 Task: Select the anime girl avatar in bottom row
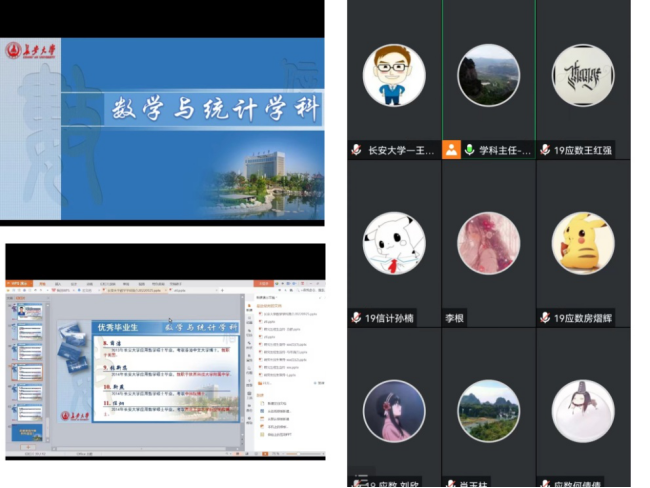pos(394,411)
